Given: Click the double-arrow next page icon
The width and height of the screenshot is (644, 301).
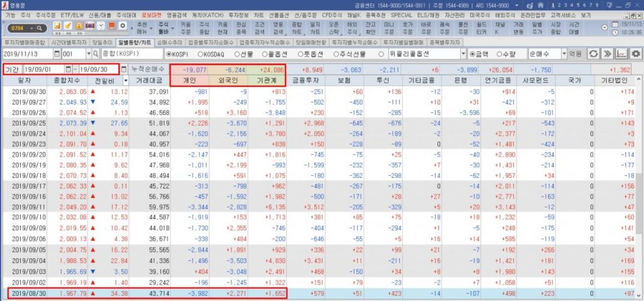Looking at the screenshot, I should coord(608,55).
